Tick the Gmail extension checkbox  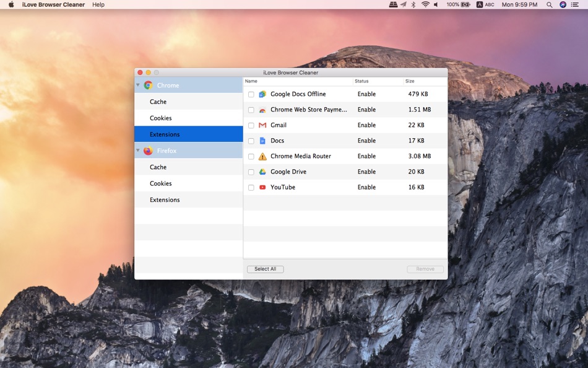coord(251,125)
